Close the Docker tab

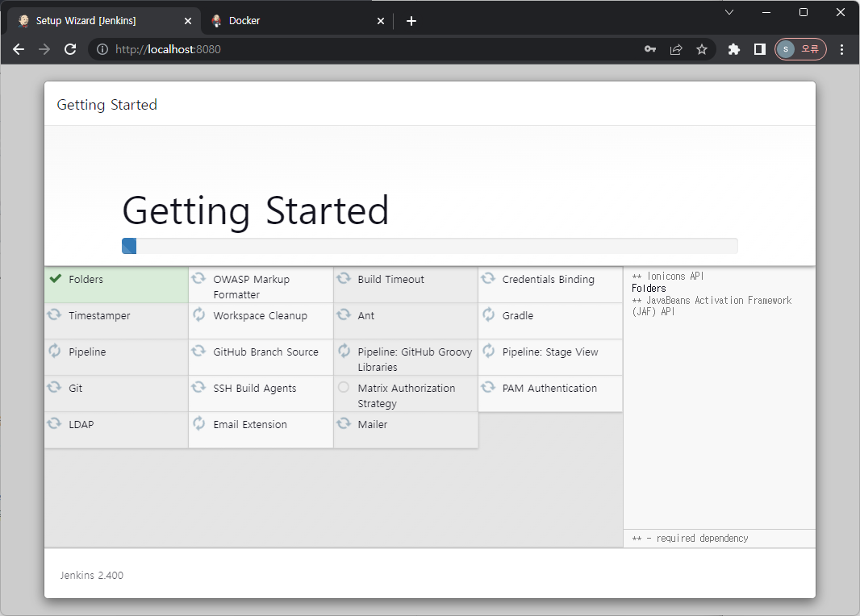tap(381, 21)
